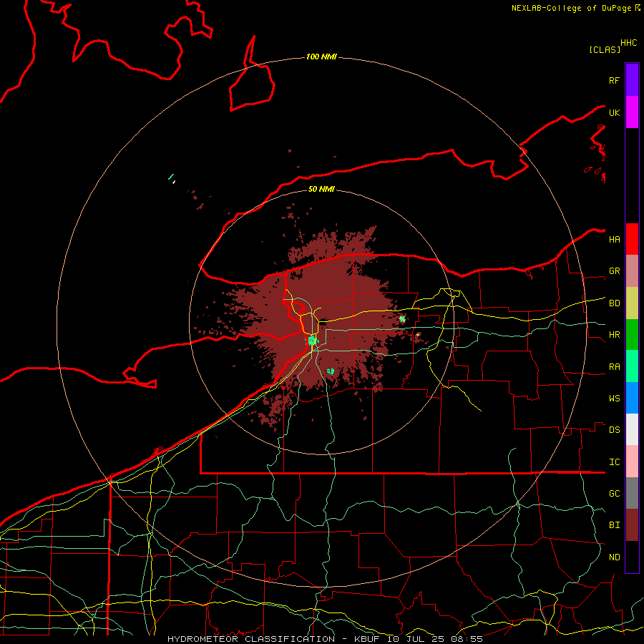Click the red HA legend color swatch
Screen dimensions: 644x644
[632, 239]
